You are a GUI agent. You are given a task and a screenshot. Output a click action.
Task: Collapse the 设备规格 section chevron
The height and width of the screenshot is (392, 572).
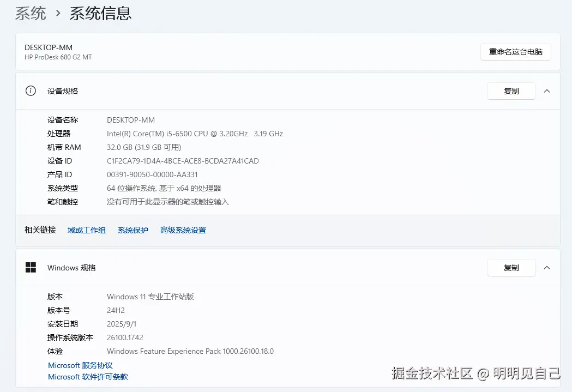point(546,91)
